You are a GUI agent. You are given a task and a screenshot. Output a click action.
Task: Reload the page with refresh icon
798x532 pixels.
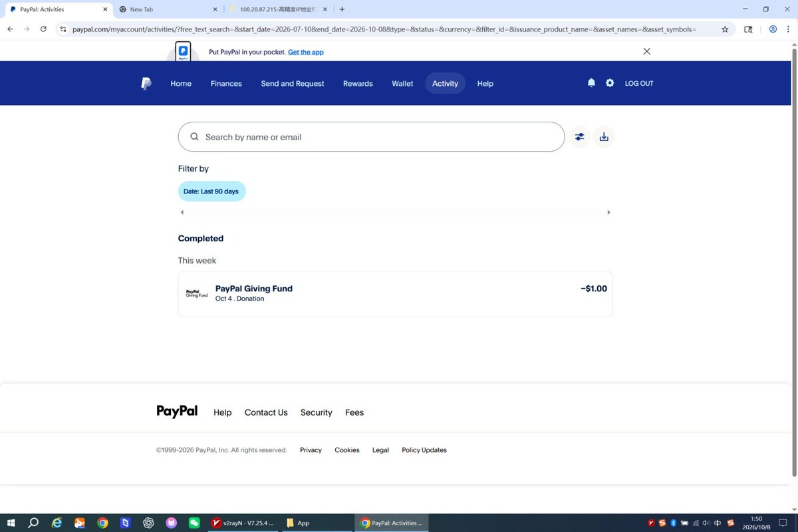[43, 29]
